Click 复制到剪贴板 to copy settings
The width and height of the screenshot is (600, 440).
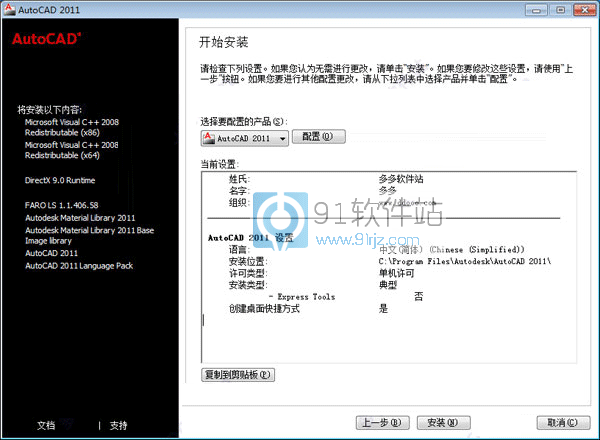237,375
